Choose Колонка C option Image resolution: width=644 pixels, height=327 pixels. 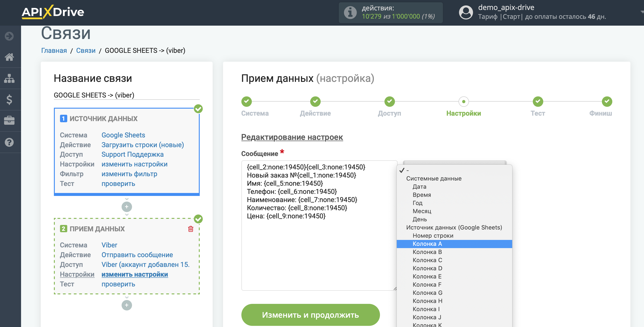coord(454,260)
